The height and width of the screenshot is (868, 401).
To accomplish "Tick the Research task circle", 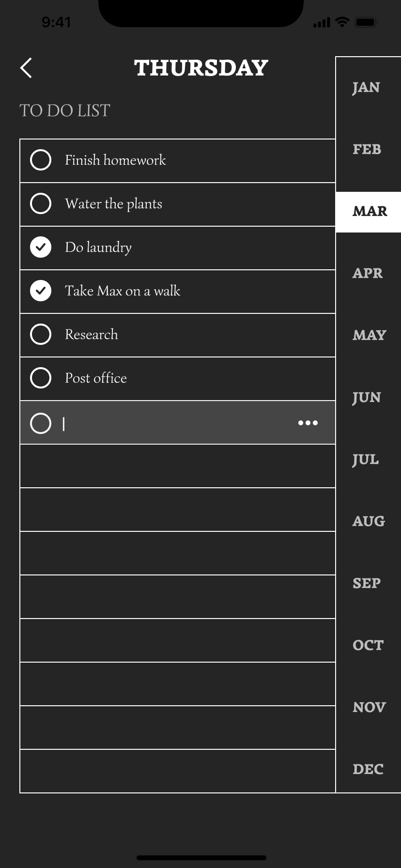I will (x=41, y=335).
